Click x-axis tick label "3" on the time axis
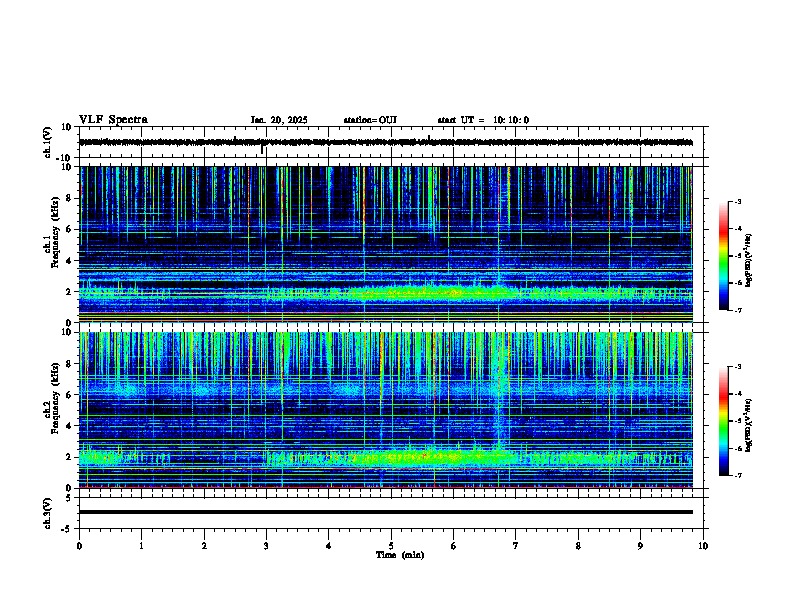 click(266, 546)
